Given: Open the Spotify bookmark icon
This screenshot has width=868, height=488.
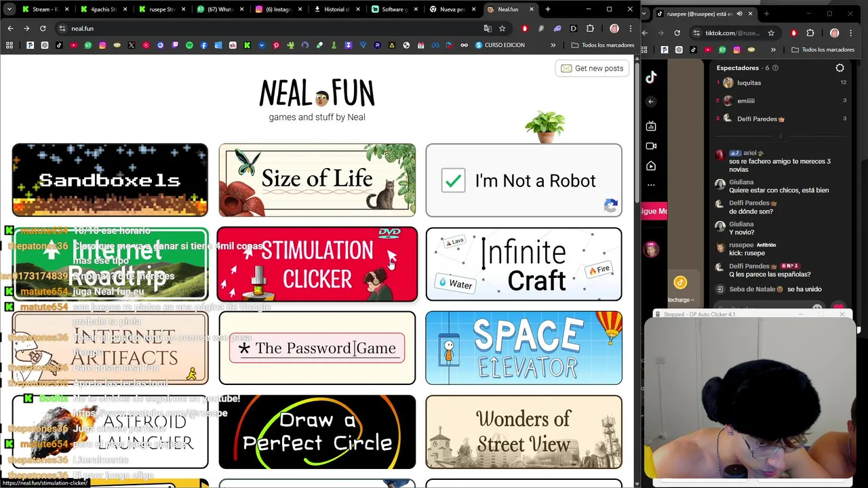Looking at the screenshot, I should coord(189,45).
